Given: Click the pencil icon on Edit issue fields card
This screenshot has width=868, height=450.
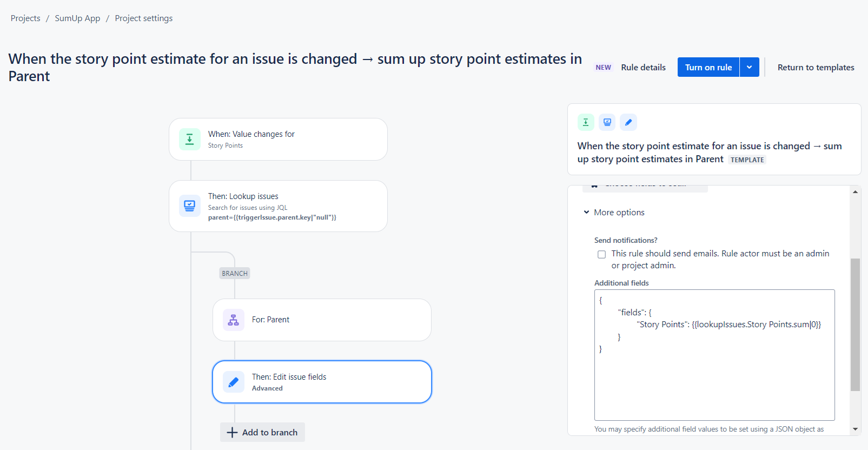Looking at the screenshot, I should pos(233,382).
